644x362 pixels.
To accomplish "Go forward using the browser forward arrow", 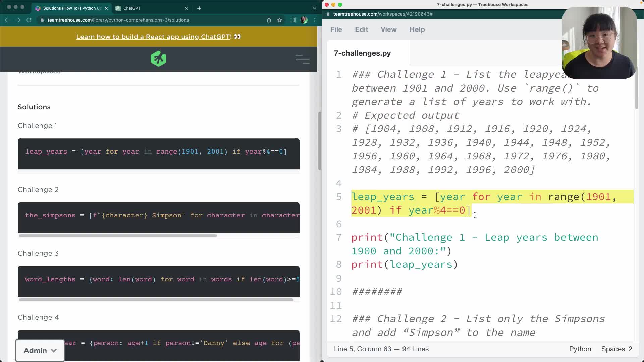I will (x=18, y=20).
